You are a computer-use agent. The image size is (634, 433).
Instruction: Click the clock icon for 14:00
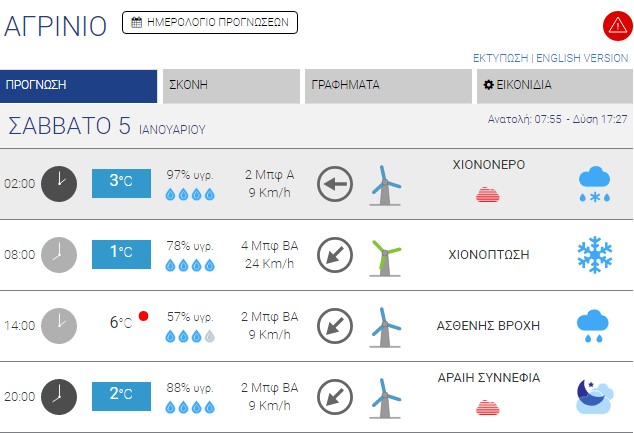59,325
